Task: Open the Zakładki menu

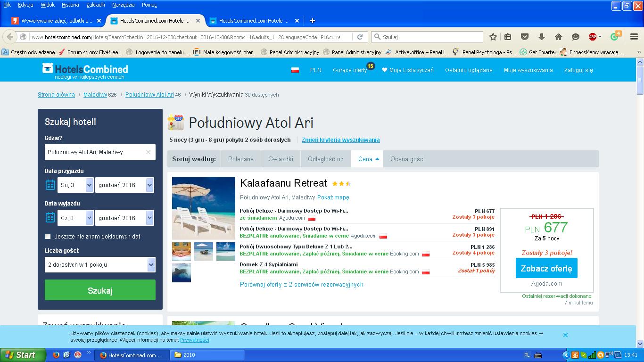Action: [96, 5]
